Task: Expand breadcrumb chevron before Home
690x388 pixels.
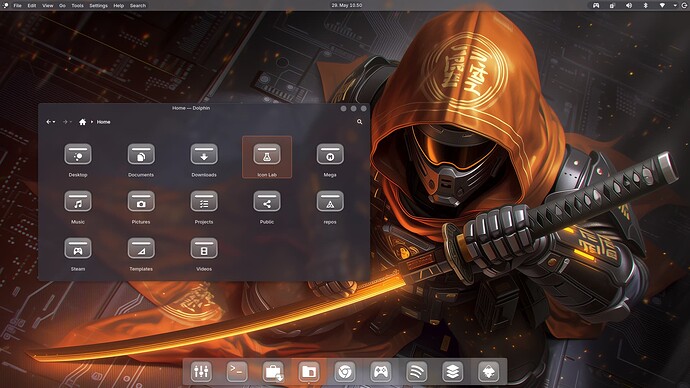Action: pos(92,122)
